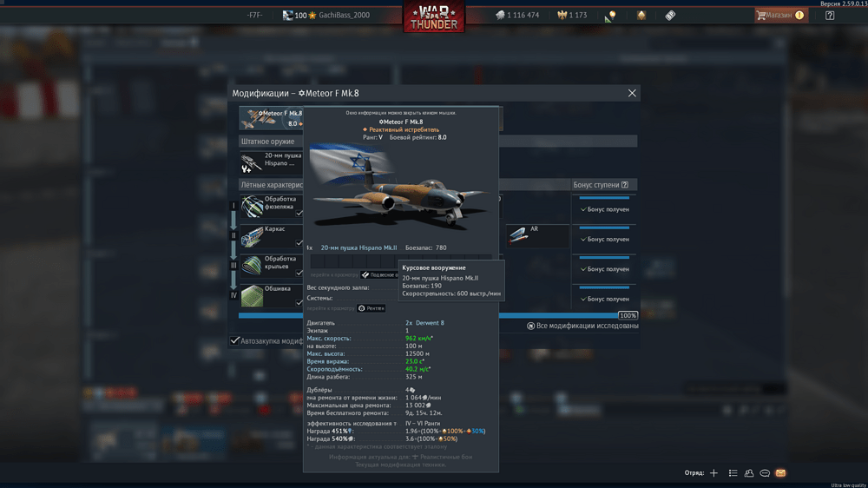Open the Подвесное вооружение preview button
Viewport: 868px width, 488px height.
[380, 274]
